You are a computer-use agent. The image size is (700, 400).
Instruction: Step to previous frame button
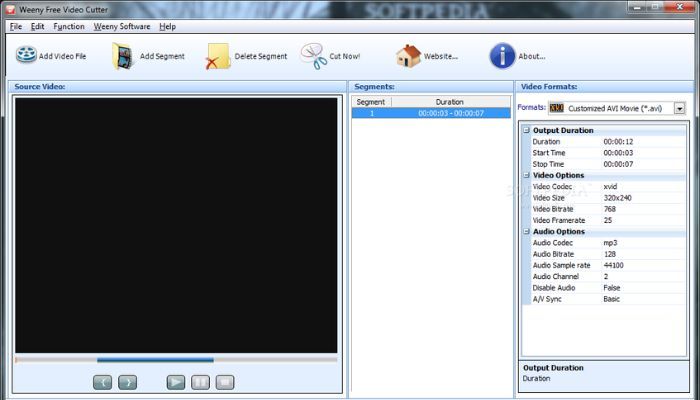coord(103,382)
